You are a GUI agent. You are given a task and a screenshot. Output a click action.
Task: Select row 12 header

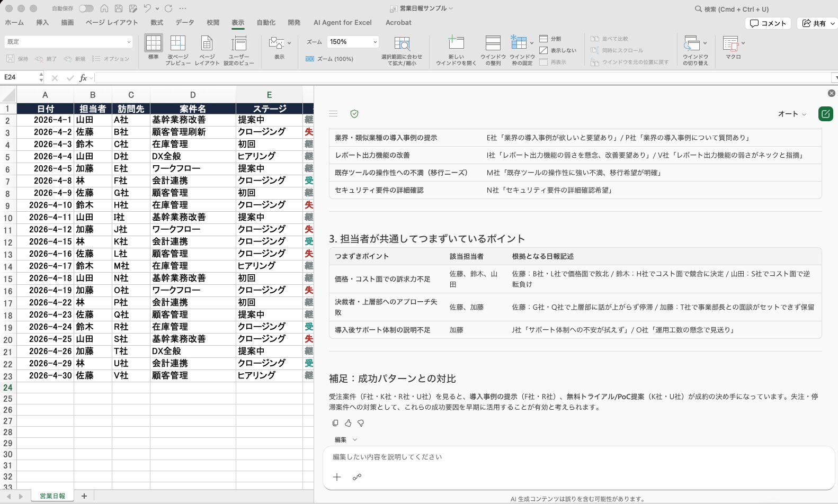pos(8,242)
